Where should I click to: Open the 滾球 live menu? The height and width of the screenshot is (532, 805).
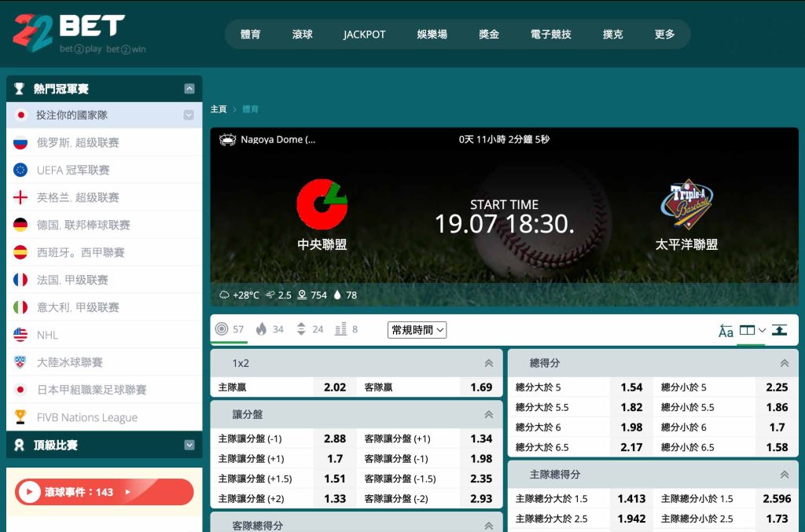pyautogui.click(x=303, y=35)
